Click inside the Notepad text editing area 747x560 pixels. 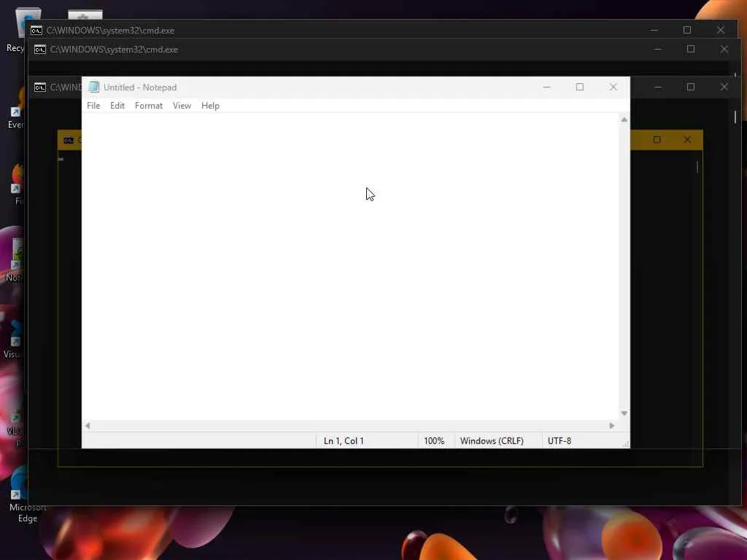[x=350, y=267]
